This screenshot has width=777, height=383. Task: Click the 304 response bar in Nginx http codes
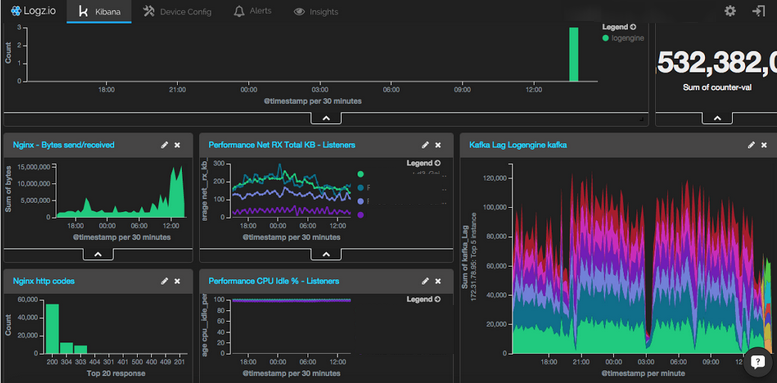pyautogui.click(x=66, y=348)
